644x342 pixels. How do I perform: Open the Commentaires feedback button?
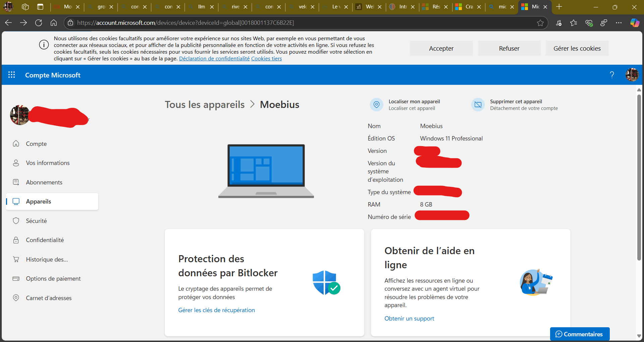point(580,334)
